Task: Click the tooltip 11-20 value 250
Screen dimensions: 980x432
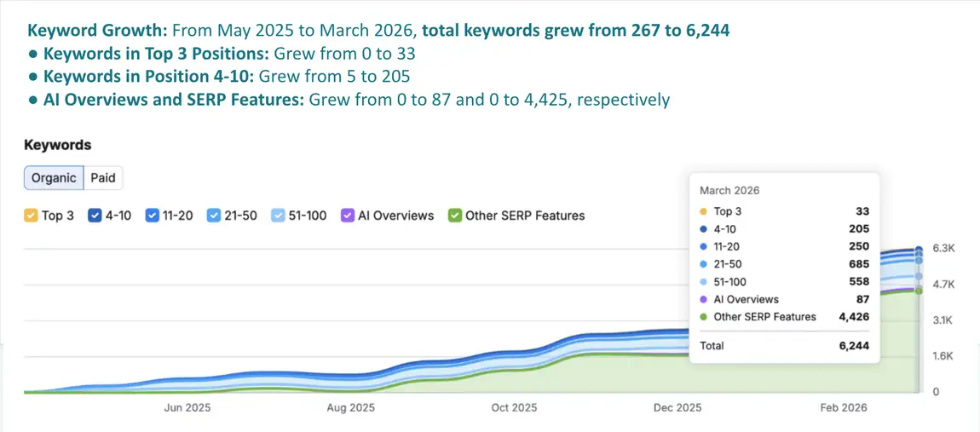Action: coord(859,247)
